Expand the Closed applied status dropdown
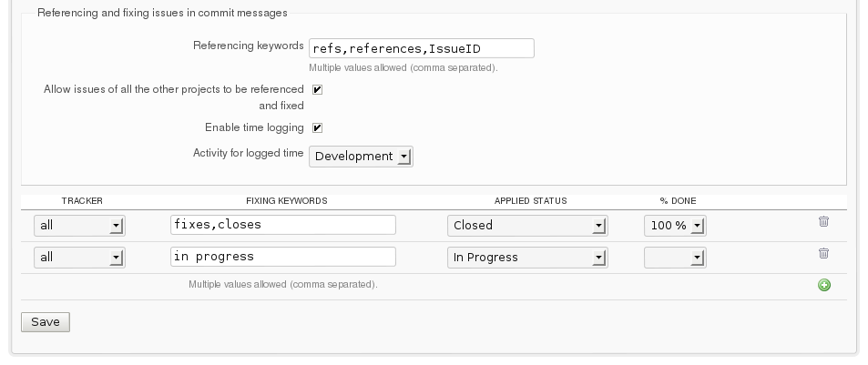 [x=527, y=226]
